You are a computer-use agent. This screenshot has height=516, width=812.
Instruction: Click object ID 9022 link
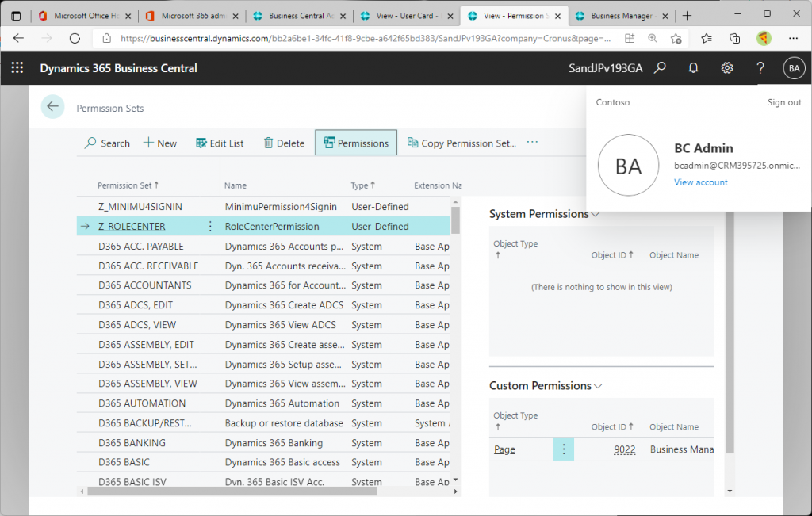coord(625,449)
